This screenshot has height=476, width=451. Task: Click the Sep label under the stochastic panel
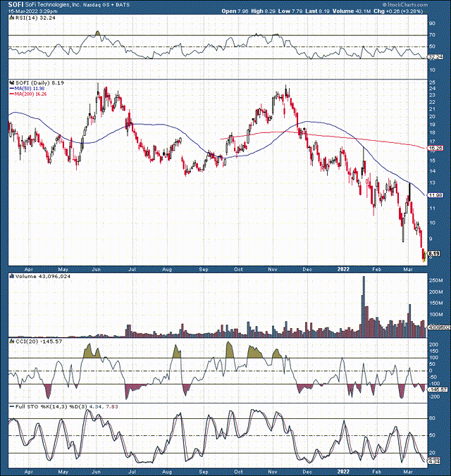(204, 472)
